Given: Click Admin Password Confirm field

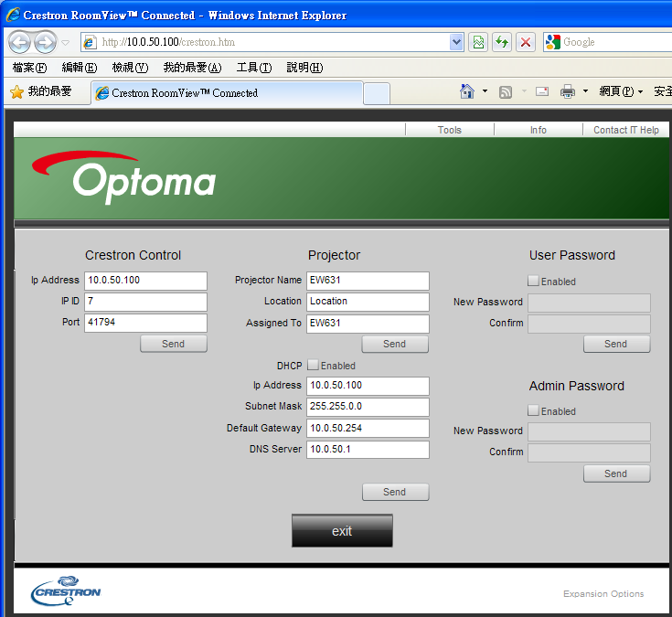Looking at the screenshot, I should pyautogui.click(x=589, y=452).
